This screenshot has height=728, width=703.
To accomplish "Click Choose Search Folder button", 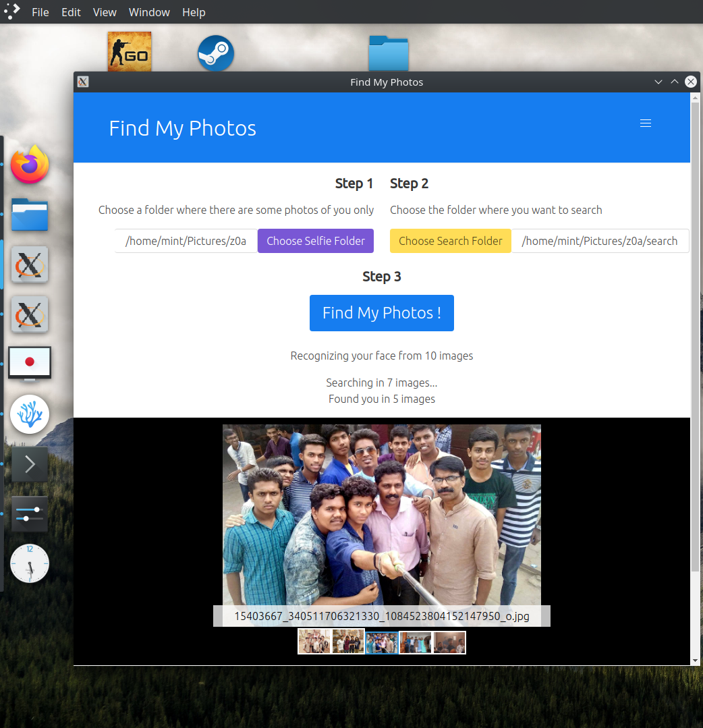I will [x=451, y=241].
